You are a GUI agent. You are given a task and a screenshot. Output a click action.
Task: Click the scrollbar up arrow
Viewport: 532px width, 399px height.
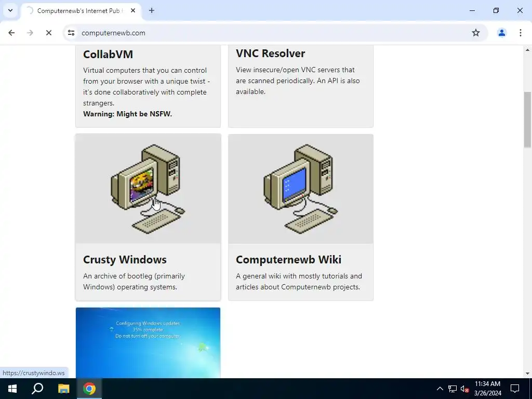tap(527, 50)
